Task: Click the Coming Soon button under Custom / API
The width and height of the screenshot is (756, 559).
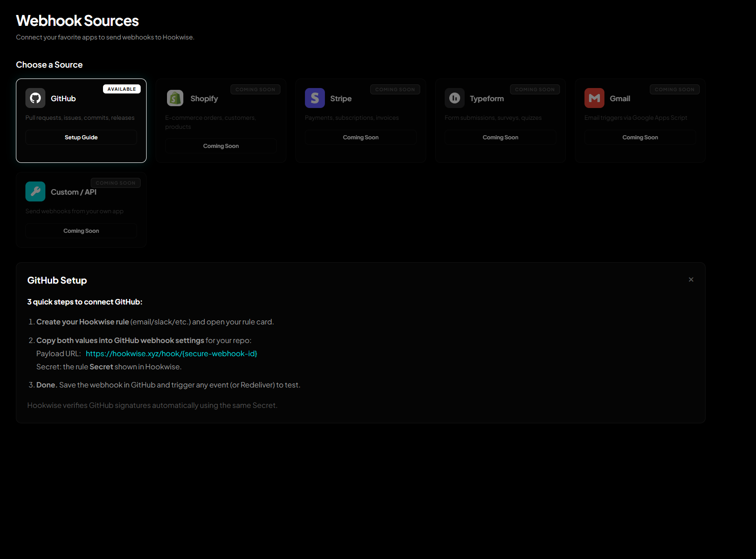Action: pyautogui.click(x=81, y=230)
